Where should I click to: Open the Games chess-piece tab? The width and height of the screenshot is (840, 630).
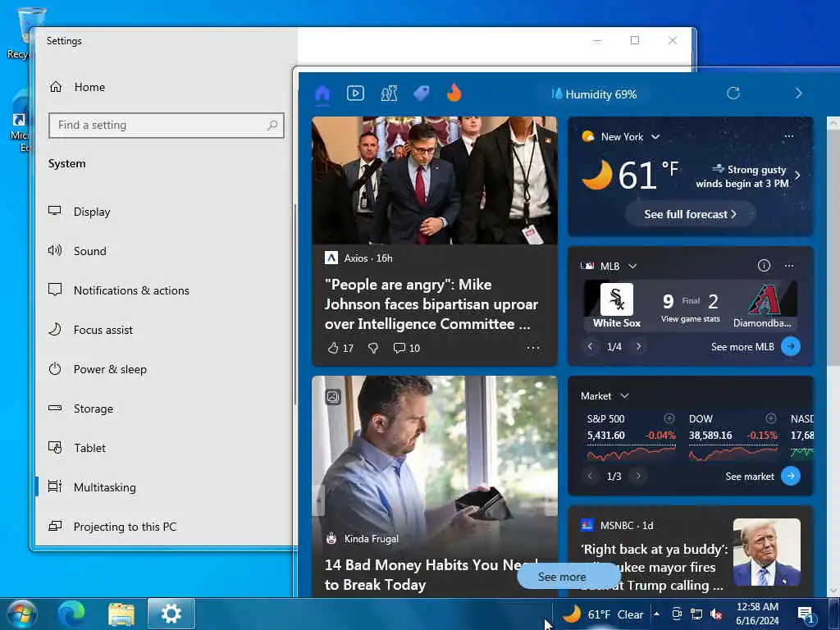click(389, 94)
